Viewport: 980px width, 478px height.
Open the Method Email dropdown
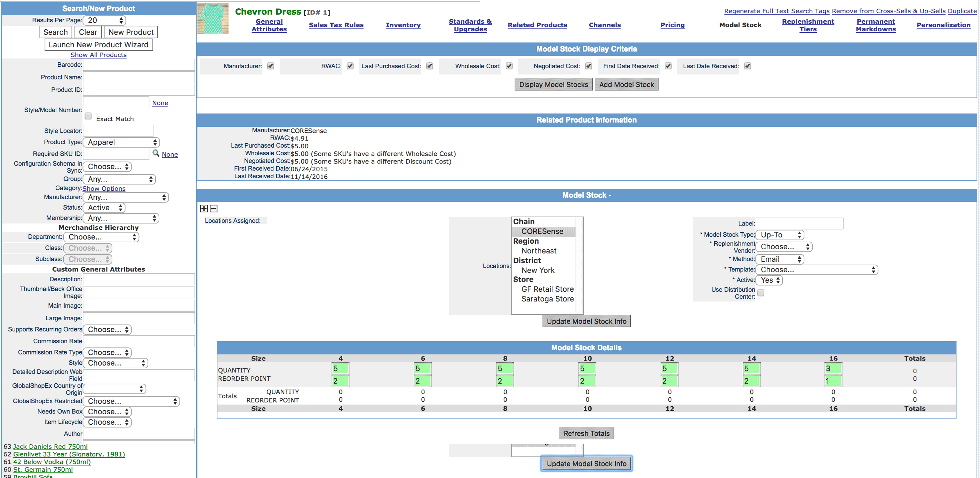[780, 260]
